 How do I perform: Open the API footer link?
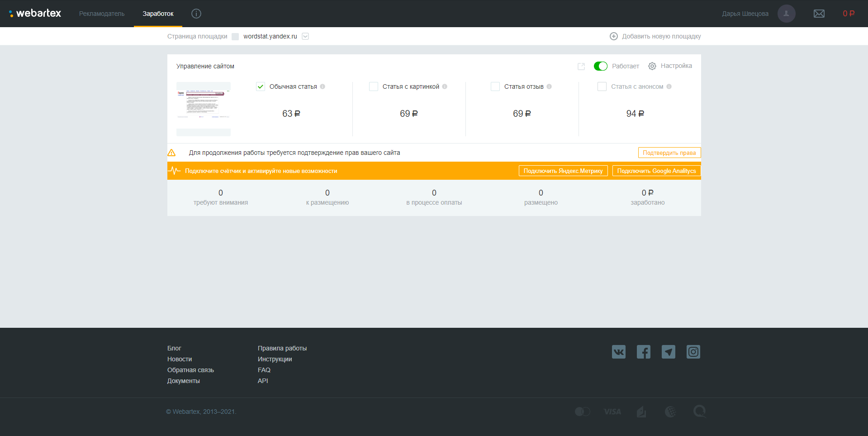(263, 381)
